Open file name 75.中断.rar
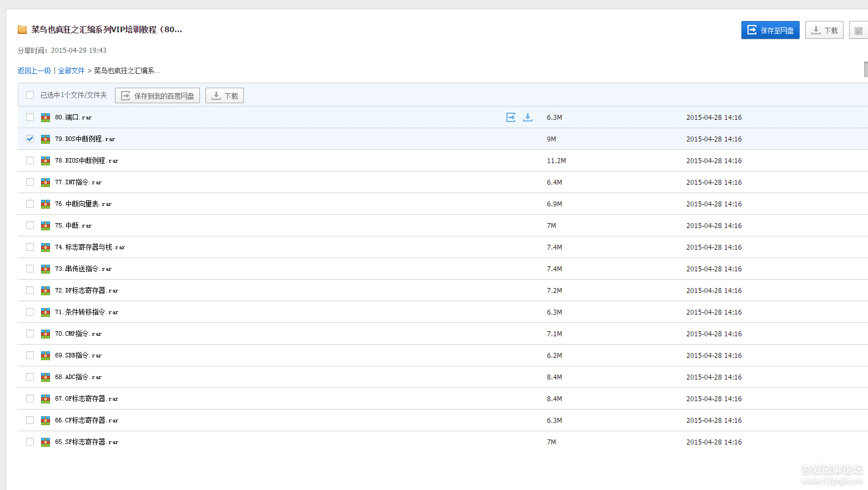868x490 pixels. pyautogui.click(x=73, y=225)
